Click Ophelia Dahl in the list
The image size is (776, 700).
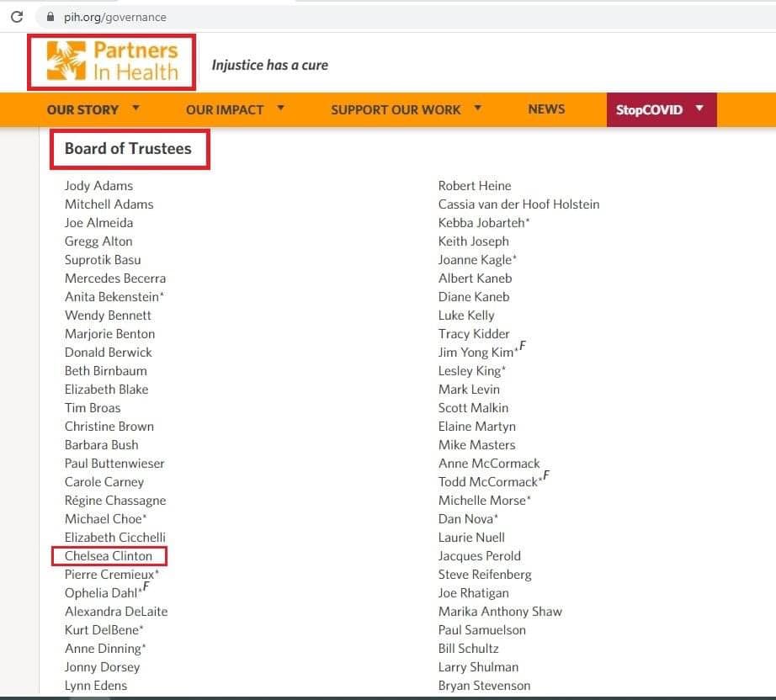(101, 593)
